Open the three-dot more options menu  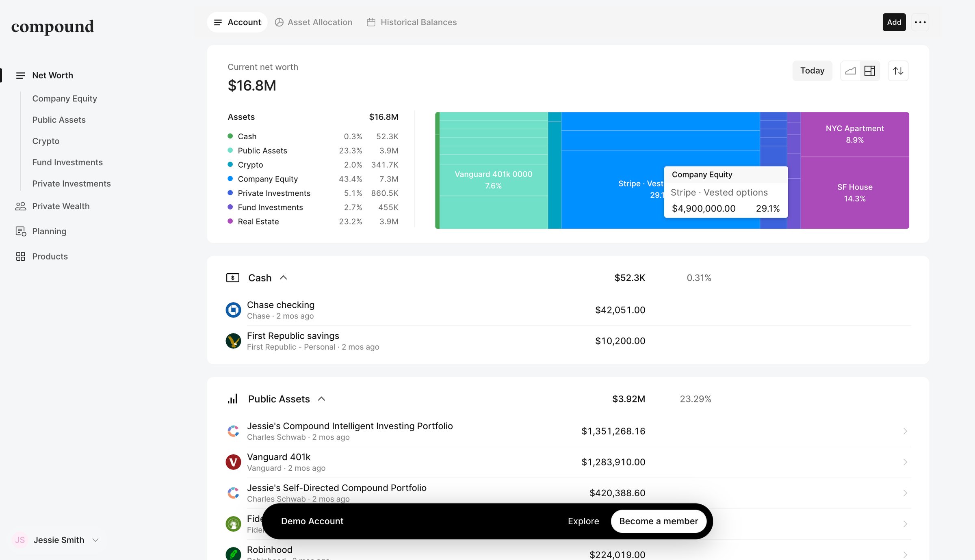(920, 22)
